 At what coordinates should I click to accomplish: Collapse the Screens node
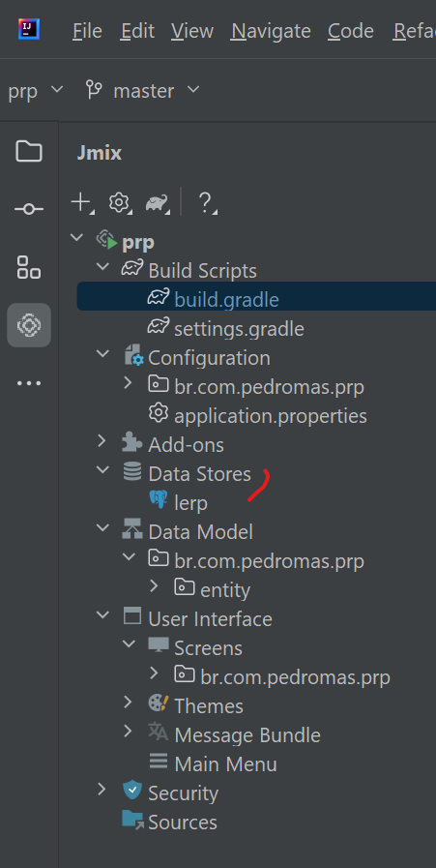(129, 644)
